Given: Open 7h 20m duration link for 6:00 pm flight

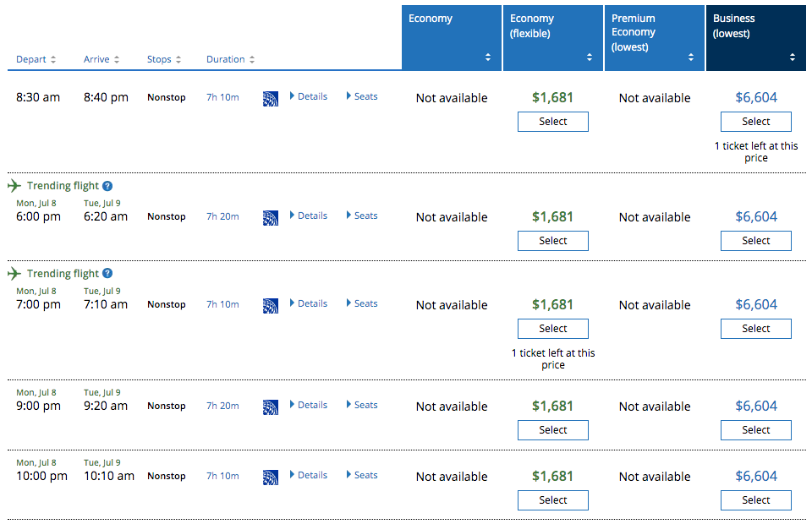Looking at the screenshot, I should pyautogui.click(x=222, y=216).
